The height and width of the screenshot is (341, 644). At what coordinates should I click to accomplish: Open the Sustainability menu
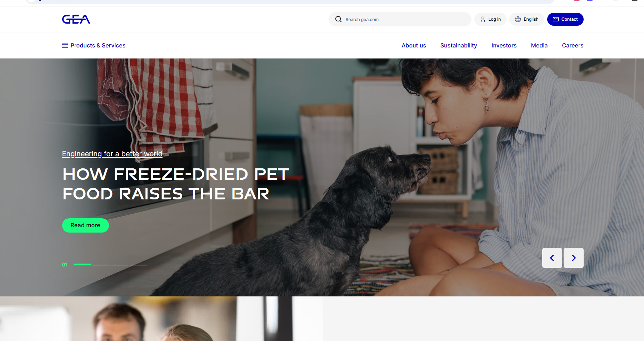coord(459,45)
